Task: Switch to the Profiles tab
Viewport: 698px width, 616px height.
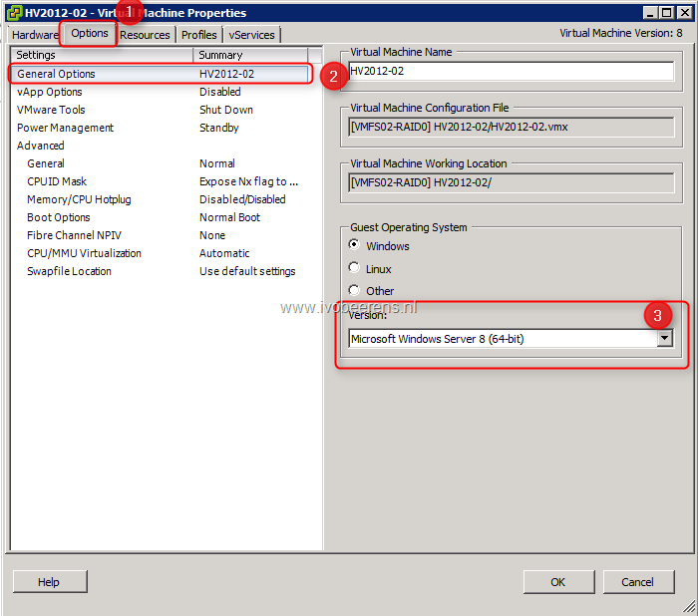Action: click(x=199, y=35)
